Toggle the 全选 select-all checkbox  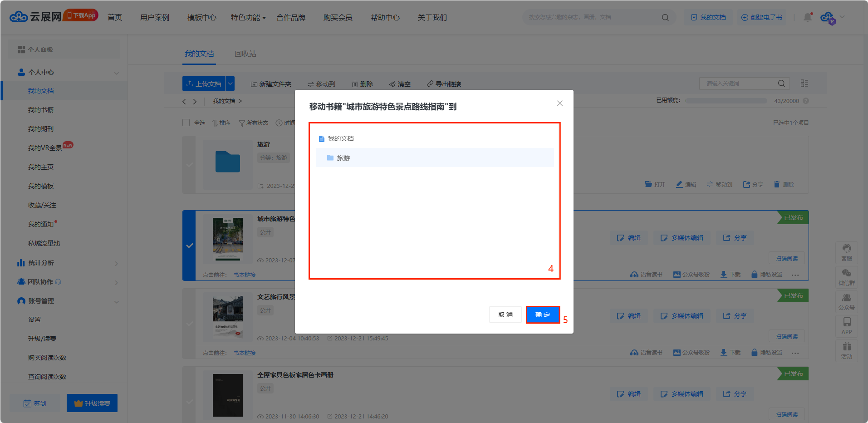pyautogui.click(x=186, y=123)
